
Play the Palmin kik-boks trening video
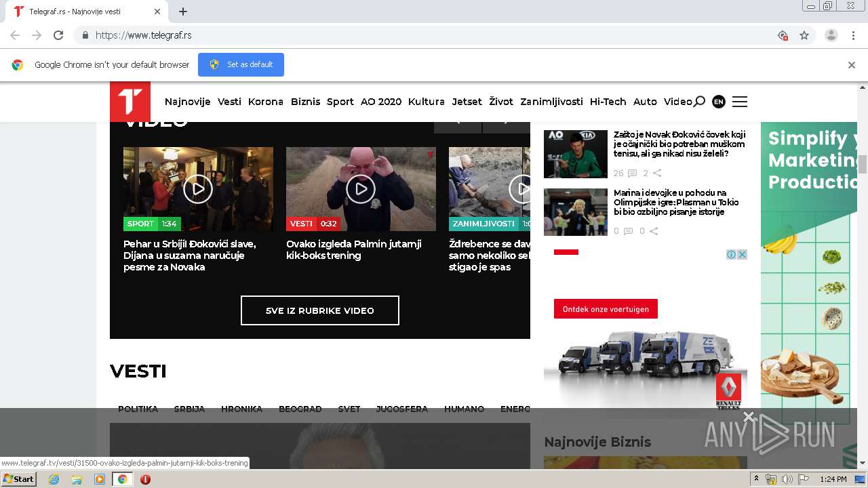[361, 189]
